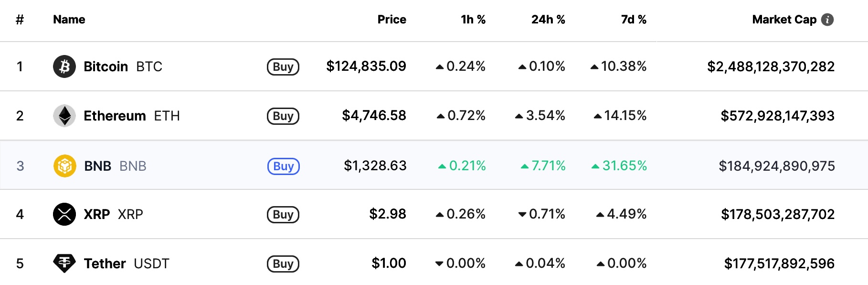Open the Bitcoin name link
Screen dimensions: 868x285
point(106,66)
